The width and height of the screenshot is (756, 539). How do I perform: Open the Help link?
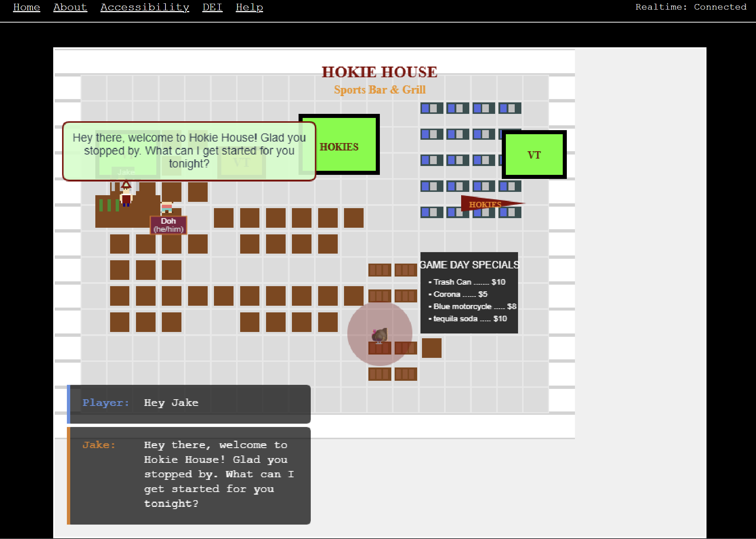pyautogui.click(x=249, y=7)
